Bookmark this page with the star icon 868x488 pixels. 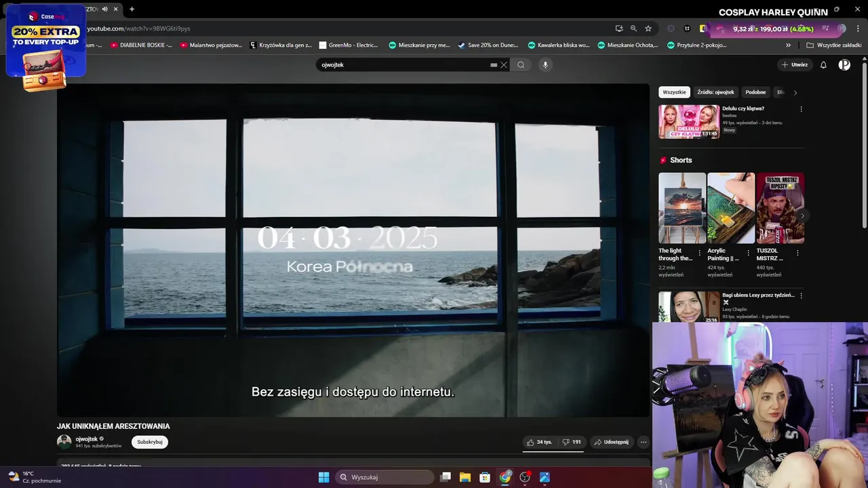pyautogui.click(x=648, y=28)
